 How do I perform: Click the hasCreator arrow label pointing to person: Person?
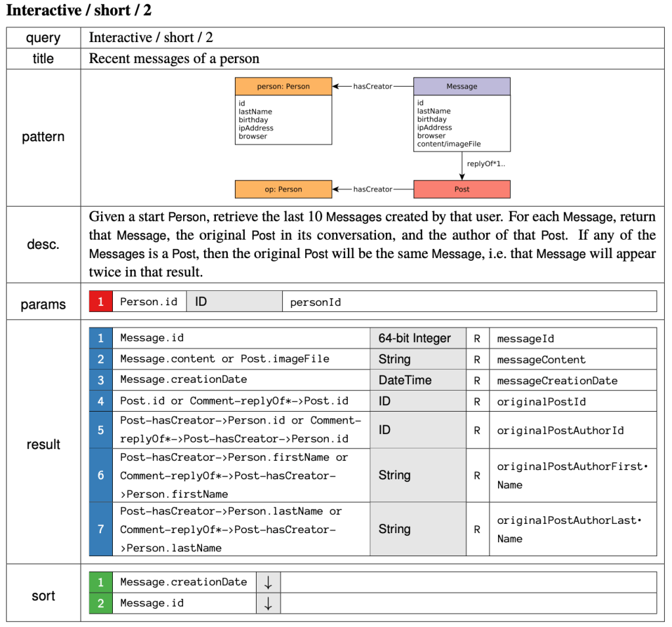click(372, 86)
